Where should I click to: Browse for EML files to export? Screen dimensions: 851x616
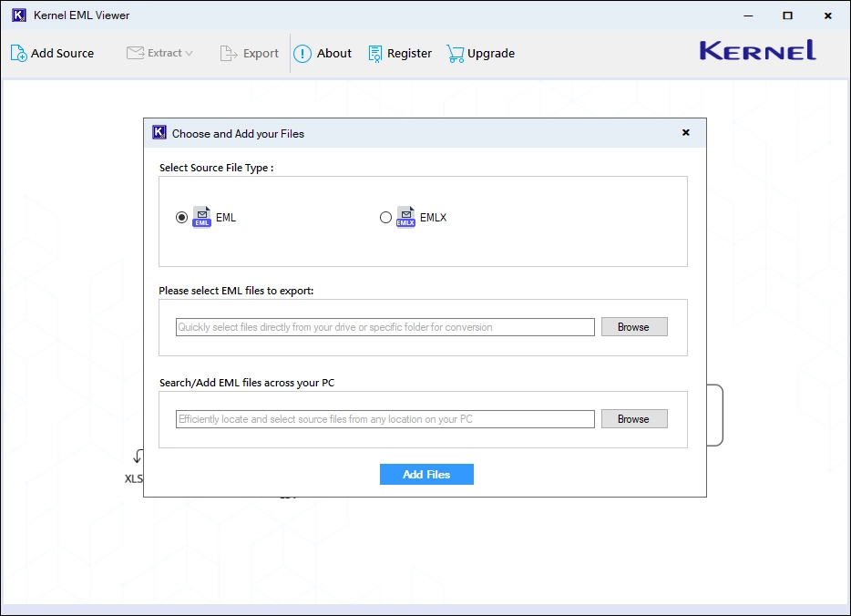pyautogui.click(x=634, y=327)
